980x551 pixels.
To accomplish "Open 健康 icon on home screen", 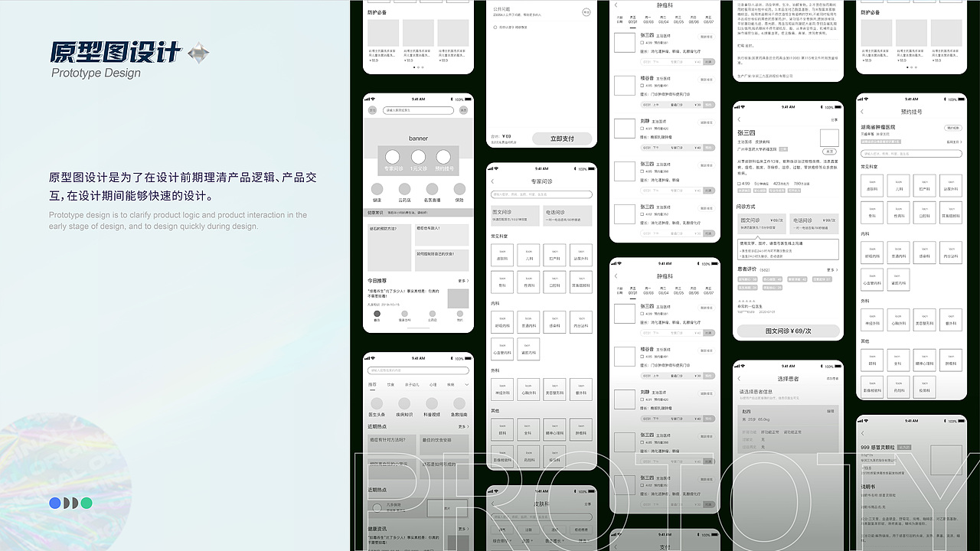I will click(377, 189).
